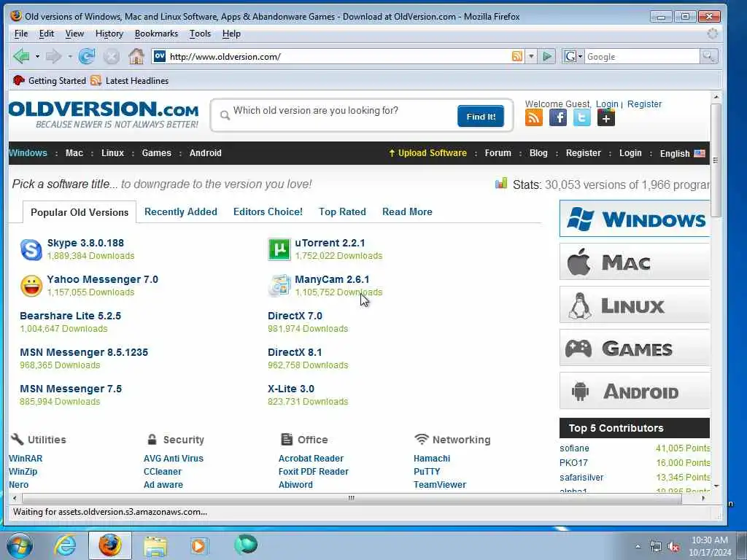Viewport: 747px width, 560px height.
Task: Click the vertical scrollbar down arrow
Action: (x=716, y=486)
